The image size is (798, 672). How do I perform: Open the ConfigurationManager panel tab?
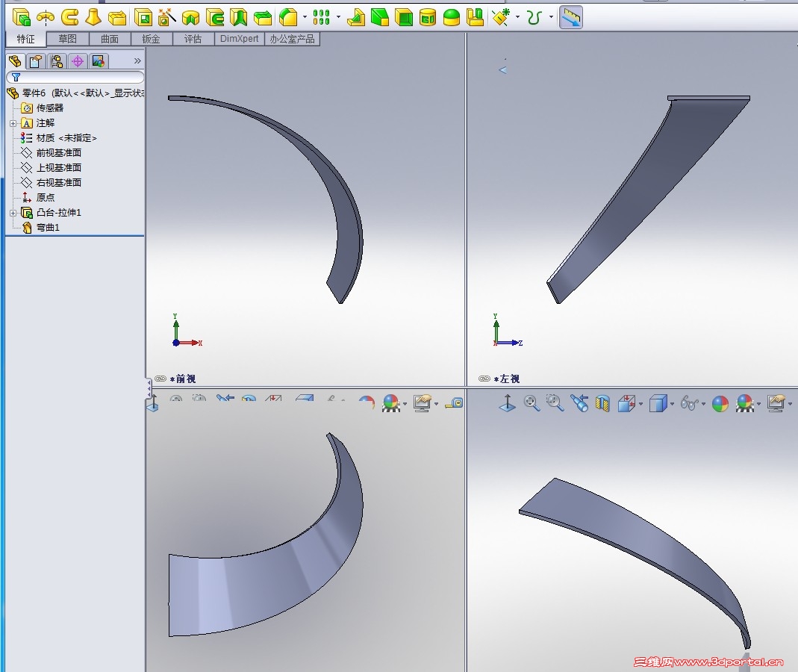57,61
